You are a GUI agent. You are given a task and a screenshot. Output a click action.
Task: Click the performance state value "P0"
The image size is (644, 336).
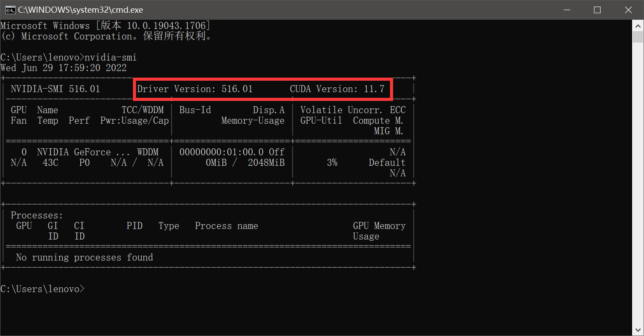click(x=84, y=163)
